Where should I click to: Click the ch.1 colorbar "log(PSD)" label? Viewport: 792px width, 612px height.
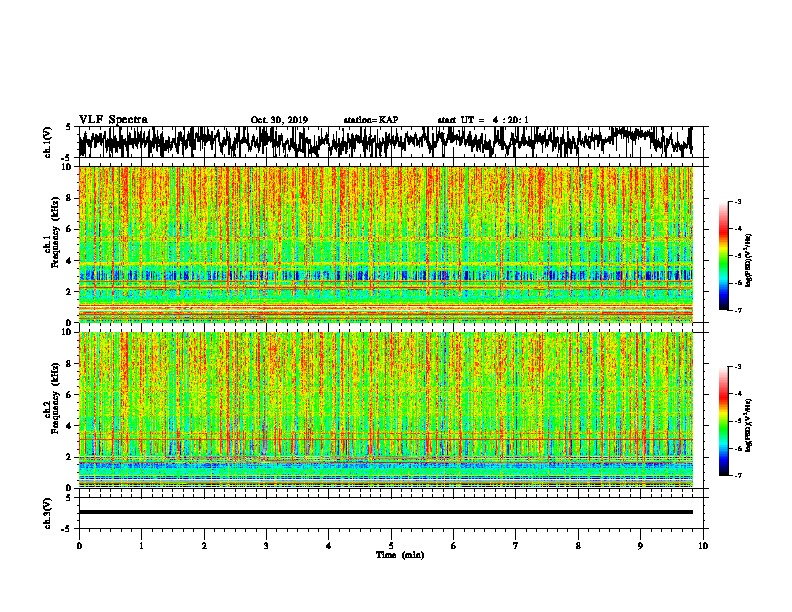click(748, 261)
